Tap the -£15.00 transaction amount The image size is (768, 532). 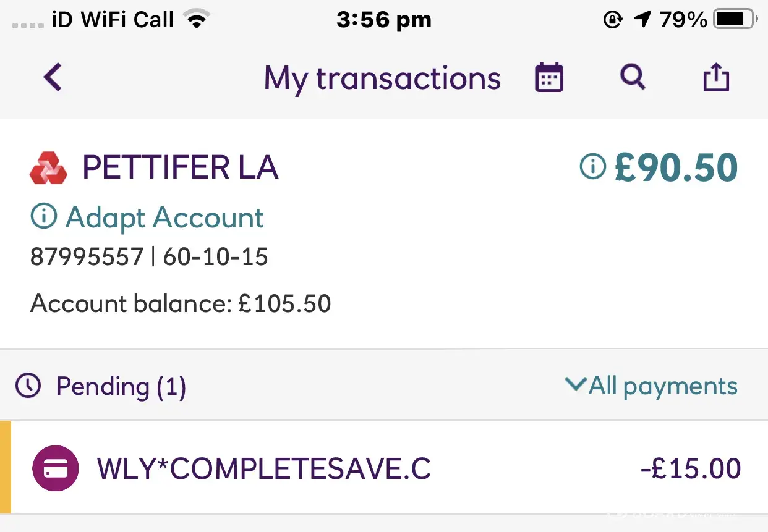tap(691, 469)
